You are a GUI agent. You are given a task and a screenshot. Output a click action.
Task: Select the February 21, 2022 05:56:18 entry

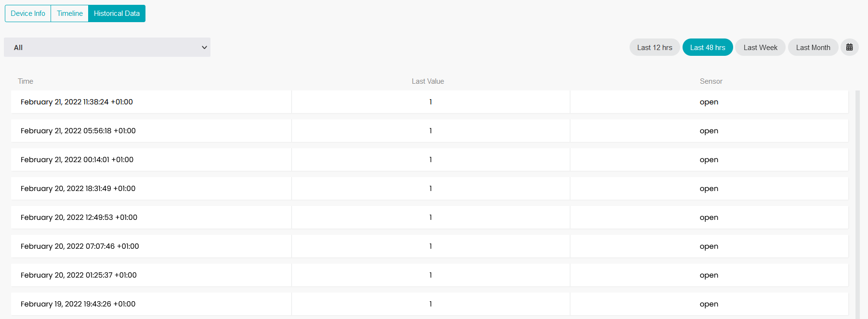[430, 131]
